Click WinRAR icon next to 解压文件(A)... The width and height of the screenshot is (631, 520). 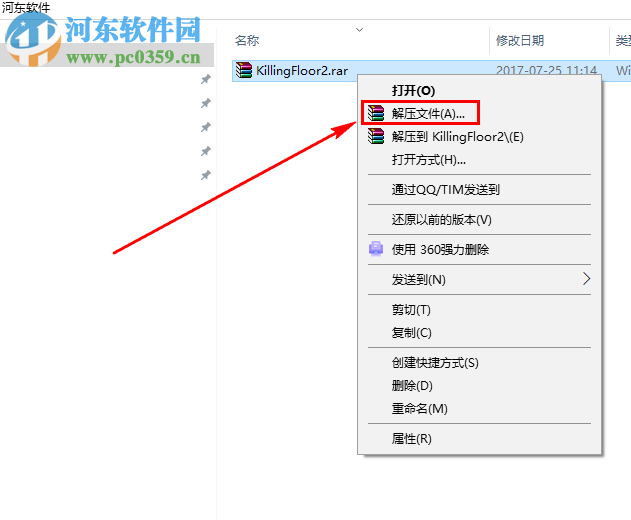[x=376, y=113]
